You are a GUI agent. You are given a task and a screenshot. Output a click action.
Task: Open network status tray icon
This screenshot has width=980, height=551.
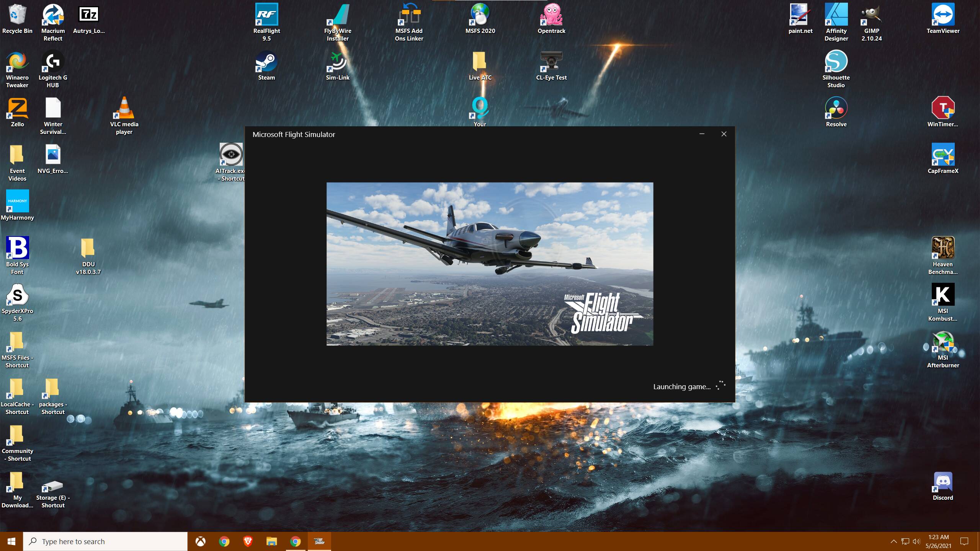[x=905, y=541]
